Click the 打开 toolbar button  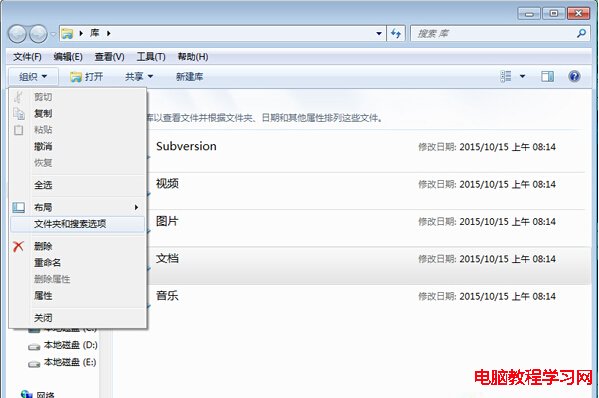pos(87,77)
